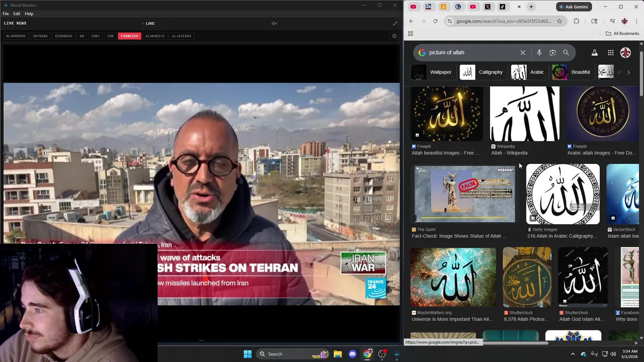Viewport: 644px width, 362px height.
Task: Bookmark this page with the star
Action: click(x=559, y=21)
